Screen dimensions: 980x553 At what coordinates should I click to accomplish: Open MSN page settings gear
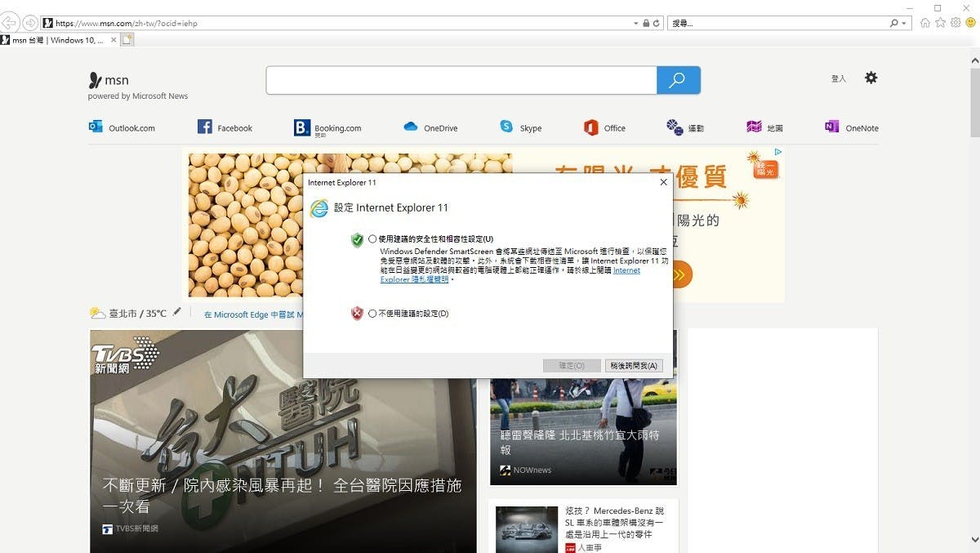pyautogui.click(x=871, y=78)
